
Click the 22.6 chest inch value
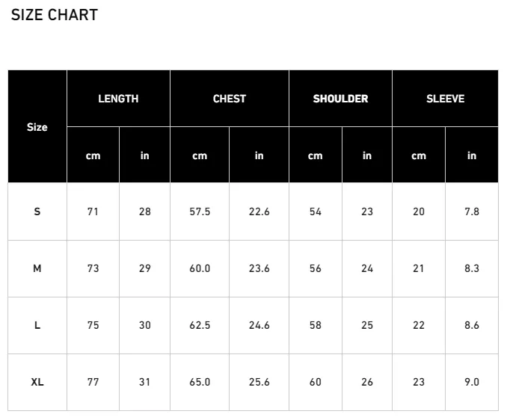coord(259,211)
